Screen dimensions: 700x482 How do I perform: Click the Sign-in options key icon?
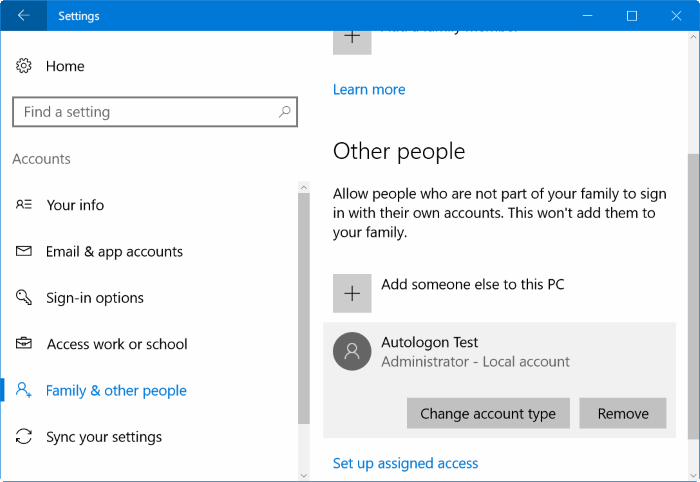(24, 298)
